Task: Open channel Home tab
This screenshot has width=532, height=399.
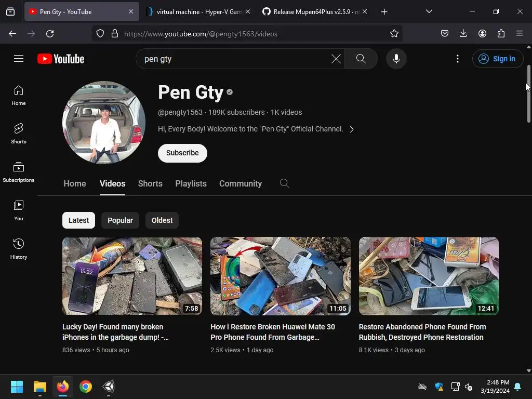Action: (x=75, y=183)
